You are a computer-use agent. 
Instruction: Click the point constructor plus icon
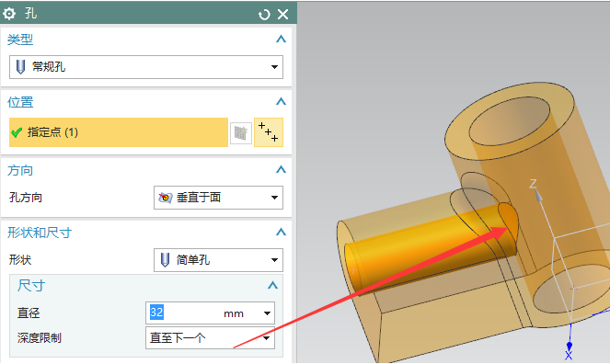pos(269,132)
